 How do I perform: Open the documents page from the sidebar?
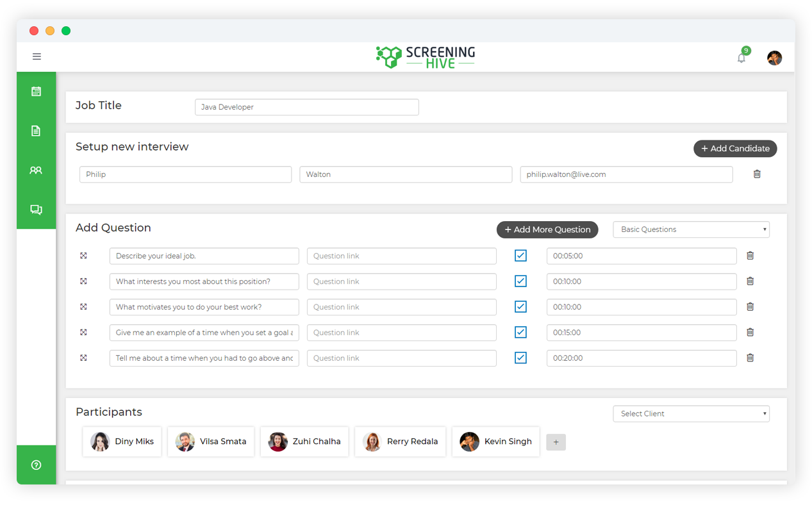coord(37,130)
